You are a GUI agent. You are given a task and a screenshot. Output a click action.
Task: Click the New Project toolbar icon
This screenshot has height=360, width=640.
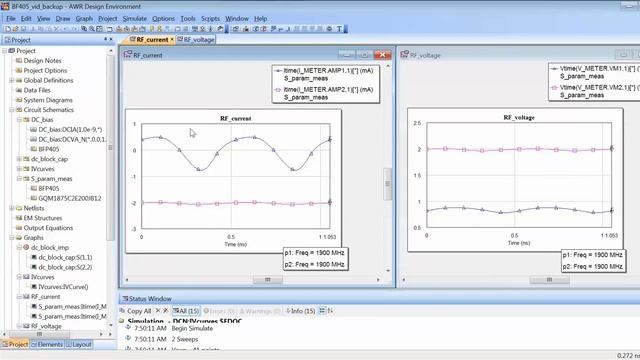tap(7, 29)
